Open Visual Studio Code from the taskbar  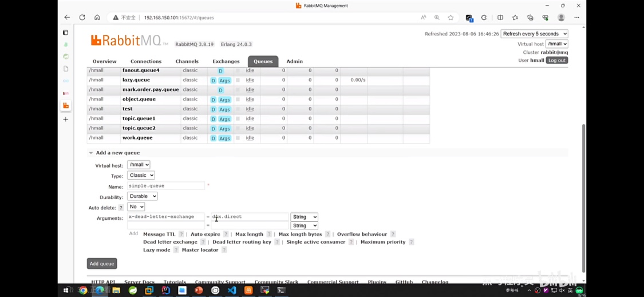click(232, 291)
